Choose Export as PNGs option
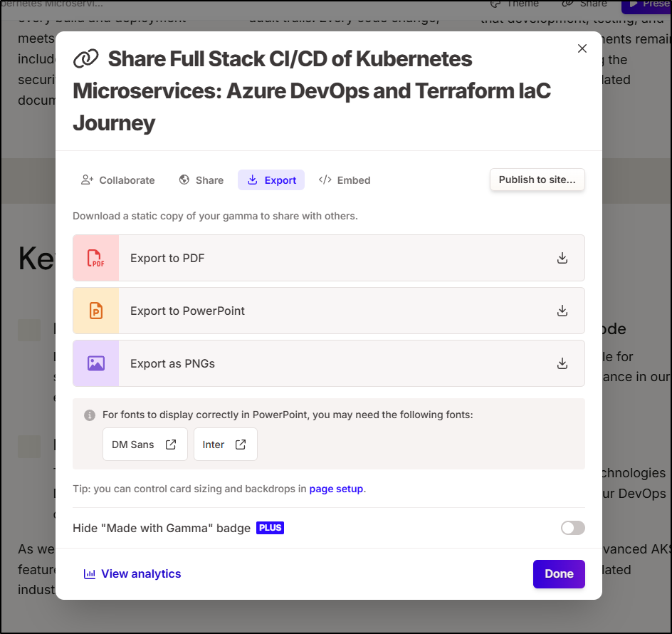This screenshot has width=672, height=634. (329, 364)
